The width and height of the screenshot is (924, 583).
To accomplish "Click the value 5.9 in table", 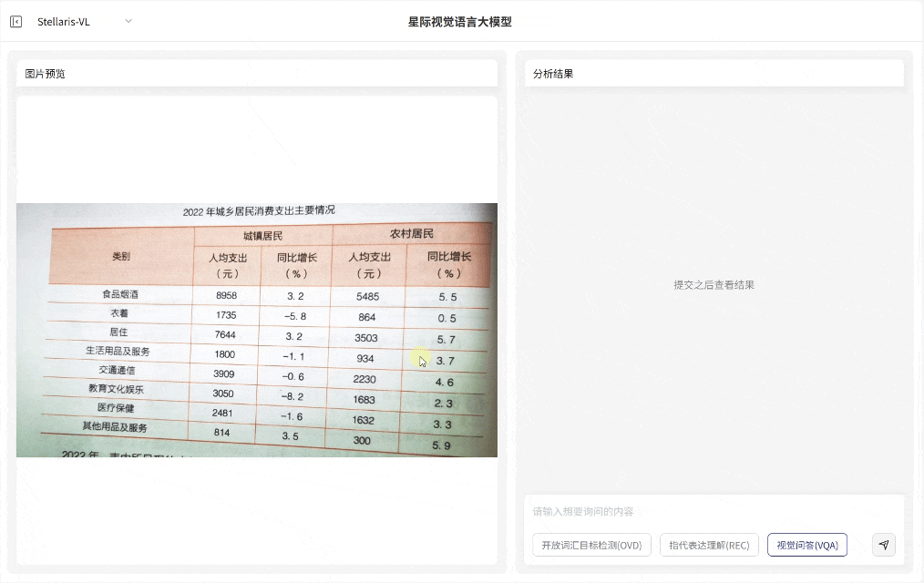I will [441, 445].
